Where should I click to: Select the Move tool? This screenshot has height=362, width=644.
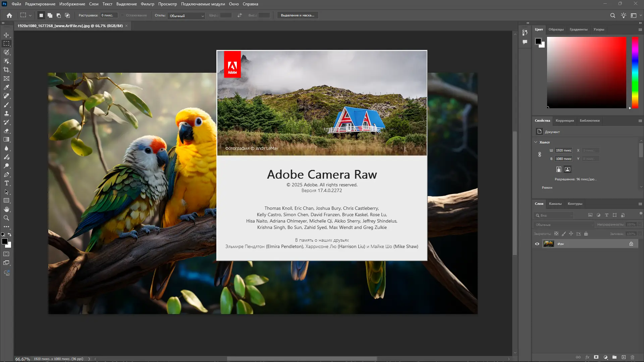click(x=6, y=35)
